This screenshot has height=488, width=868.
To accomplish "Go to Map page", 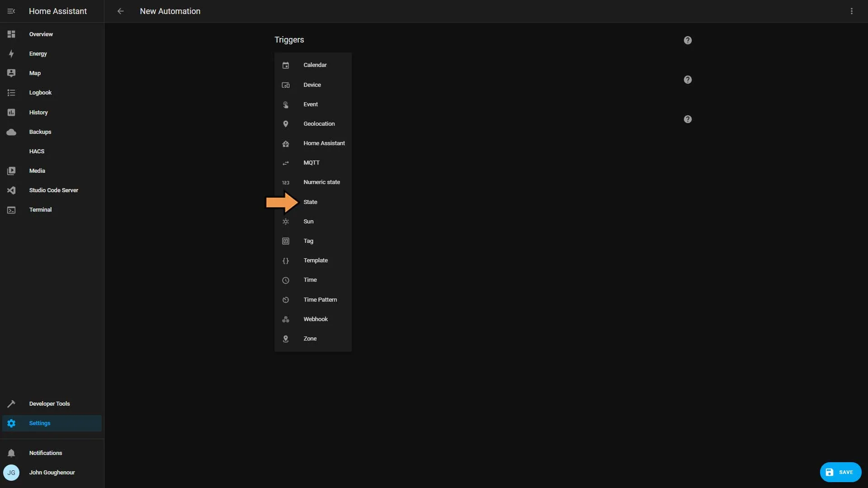I will pos(52,73).
